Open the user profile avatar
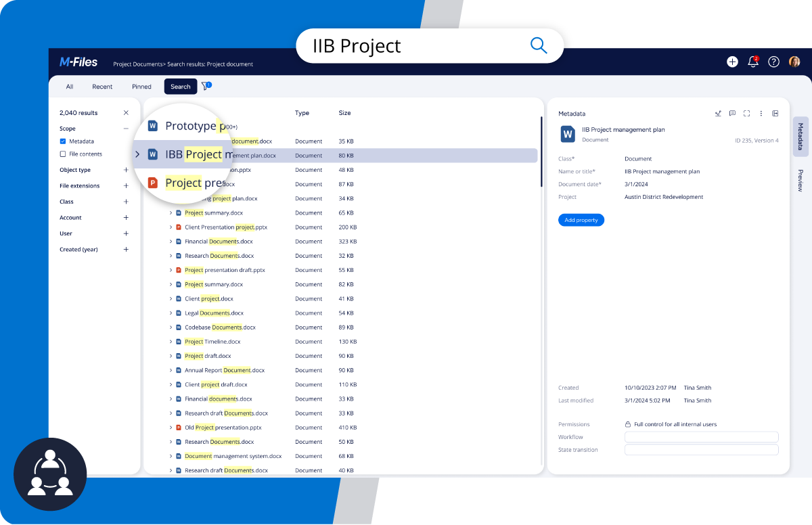The image size is (812, 525). coord(794,62)
